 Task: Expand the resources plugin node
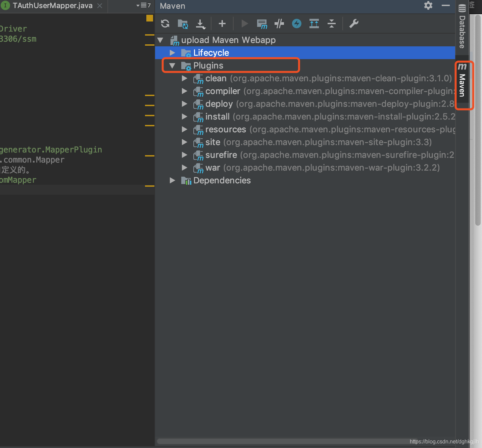[184, 129]
